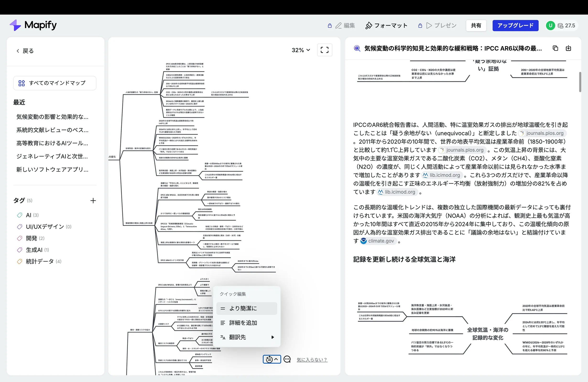Enter fullscreen view of the mind map

pos(324,50)
